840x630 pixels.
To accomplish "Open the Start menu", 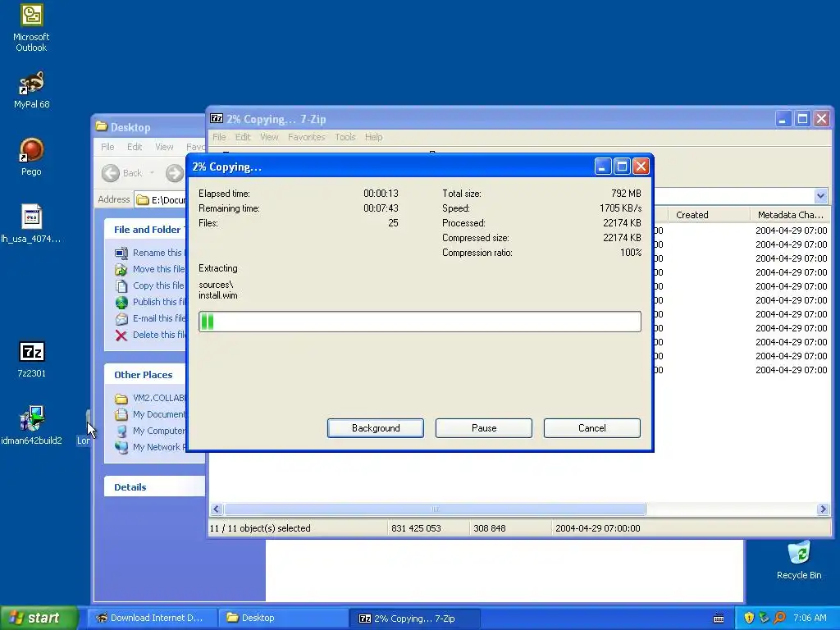I will coord(39,618).
